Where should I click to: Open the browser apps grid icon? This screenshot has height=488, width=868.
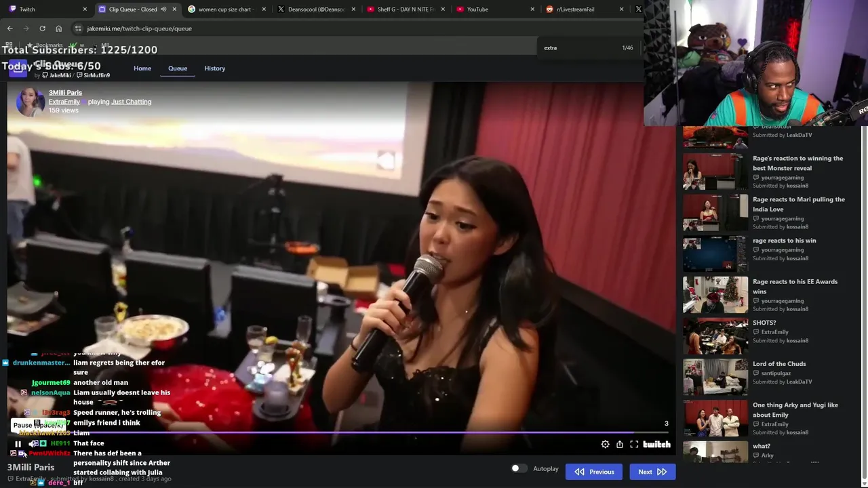(9, 45)
